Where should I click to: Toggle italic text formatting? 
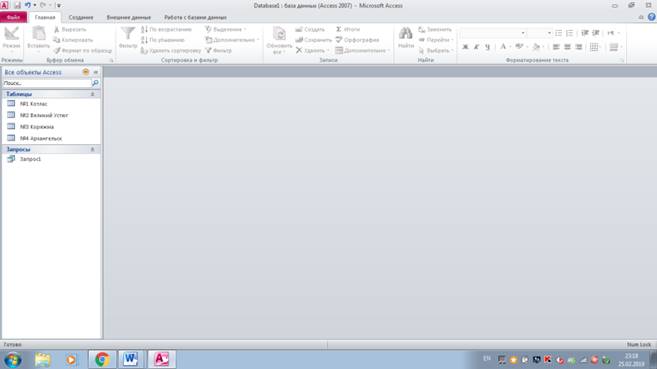click(x=476, y=47)
